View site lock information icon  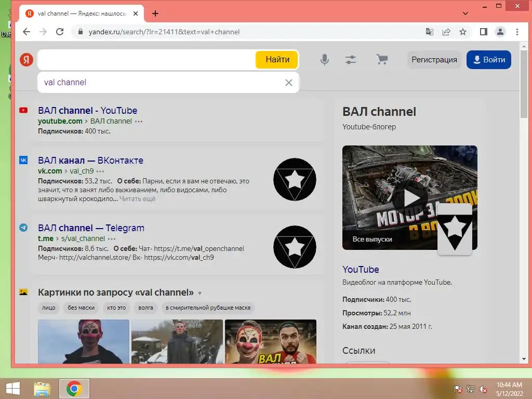point(81,32)
